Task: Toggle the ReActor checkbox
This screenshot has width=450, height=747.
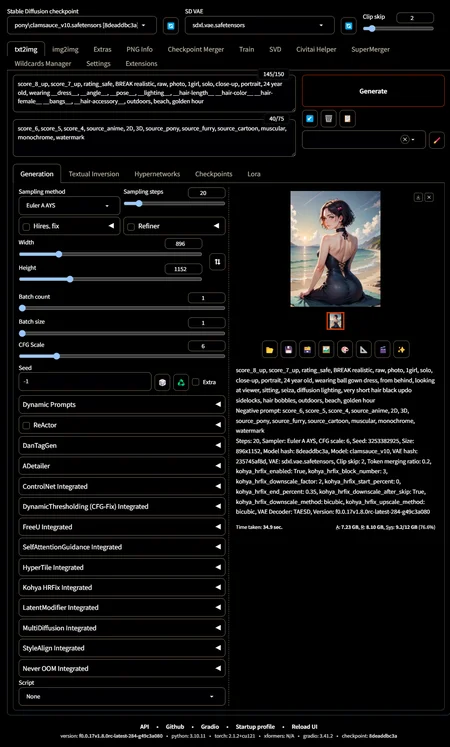Action: coord(26,425)
